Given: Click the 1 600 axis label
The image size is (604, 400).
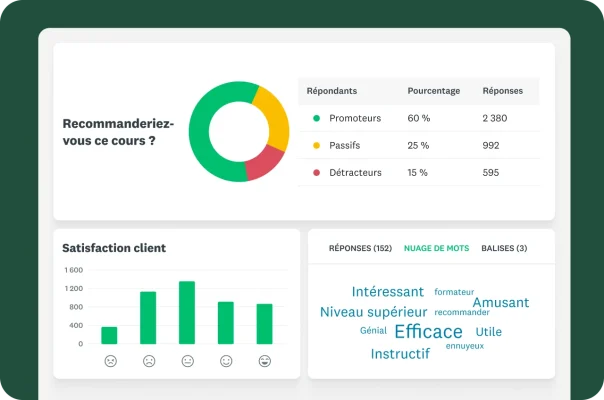Looking at the screenshot, I should click(74, 270).
